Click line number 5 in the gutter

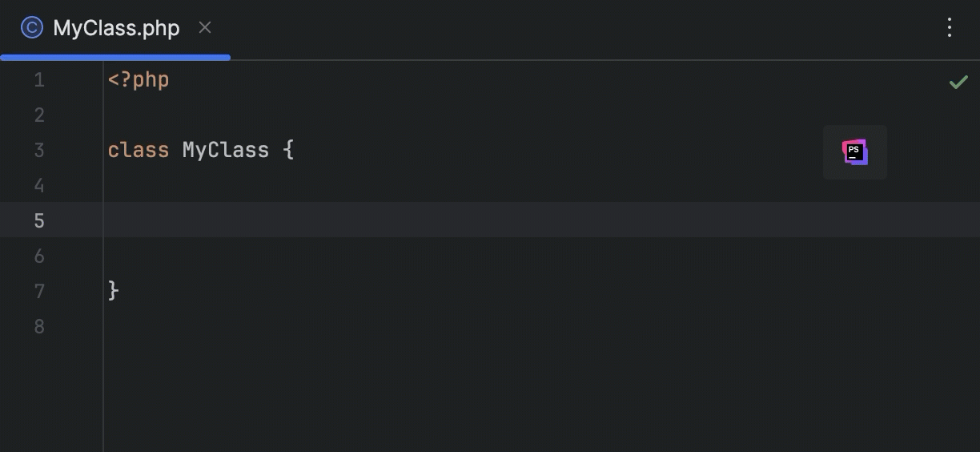[x=39, y=221]
